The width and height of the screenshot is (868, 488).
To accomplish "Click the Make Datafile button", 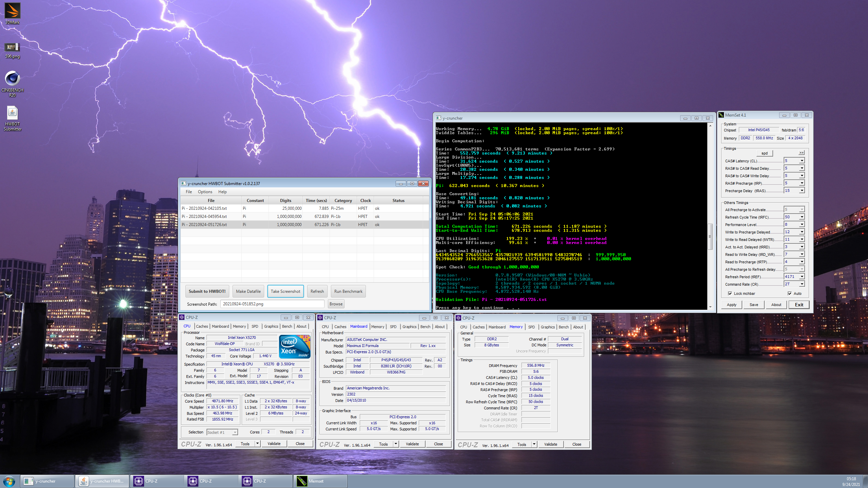I will (248, 291).
